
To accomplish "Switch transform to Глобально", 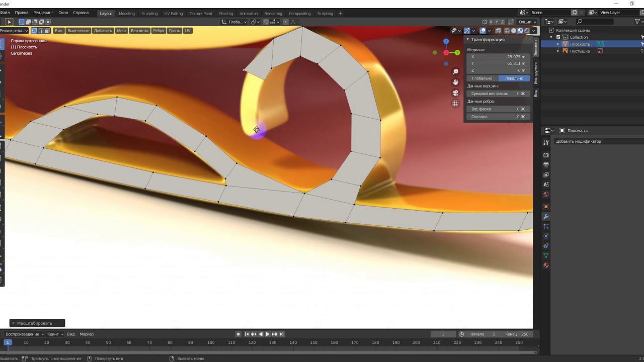I will [x=481, y=78].
